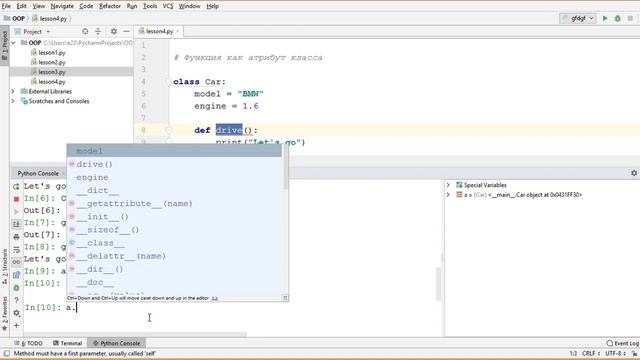This screenshot has height=360, width=640.
Task: Open the Event Log
Action: click(622, 343)
